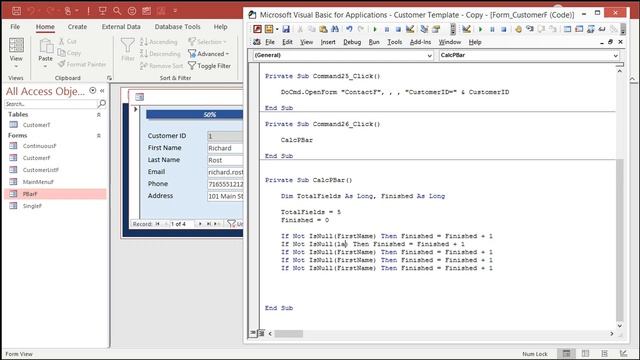Select Form View button in Access status bar
640x360 pixels.
[x=566, y=353]
